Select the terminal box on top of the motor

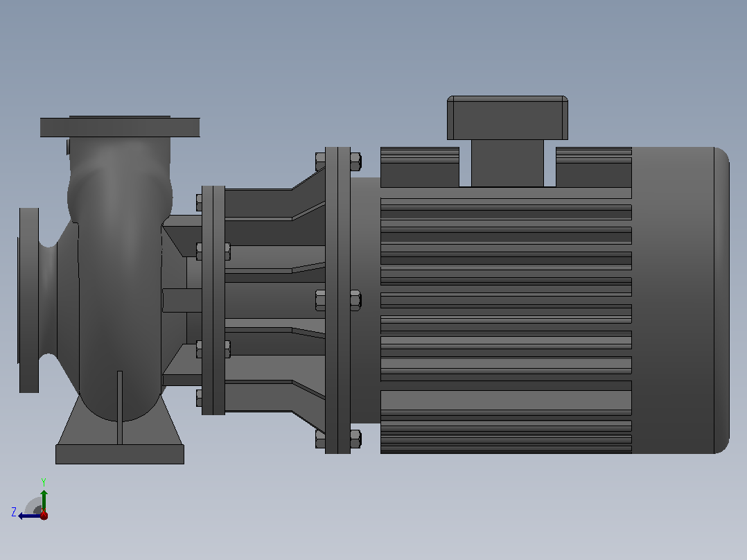pos(507,118)
